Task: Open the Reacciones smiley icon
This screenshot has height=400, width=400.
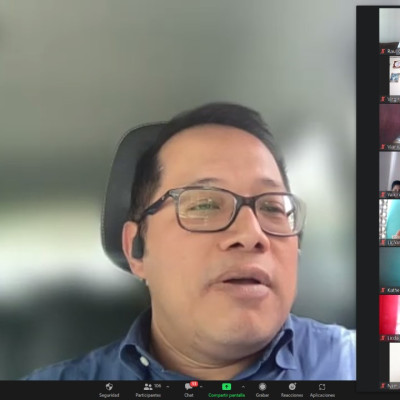Action: [x=292, y=387]
